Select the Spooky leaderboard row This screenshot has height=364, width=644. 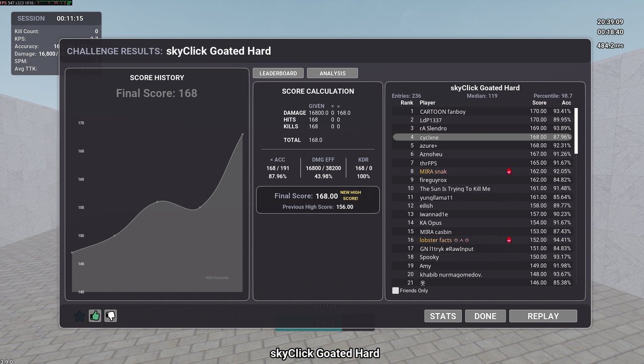482,257
